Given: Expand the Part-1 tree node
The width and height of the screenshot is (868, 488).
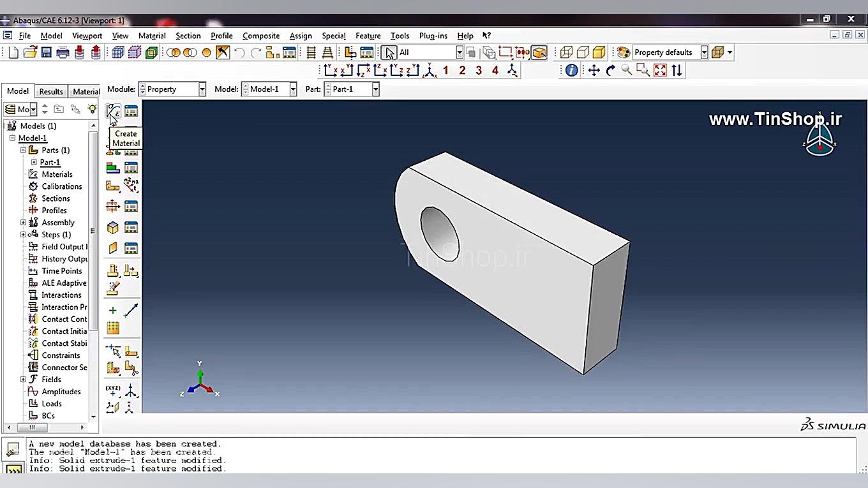Looking at the screenshot, I should [34, 162].
